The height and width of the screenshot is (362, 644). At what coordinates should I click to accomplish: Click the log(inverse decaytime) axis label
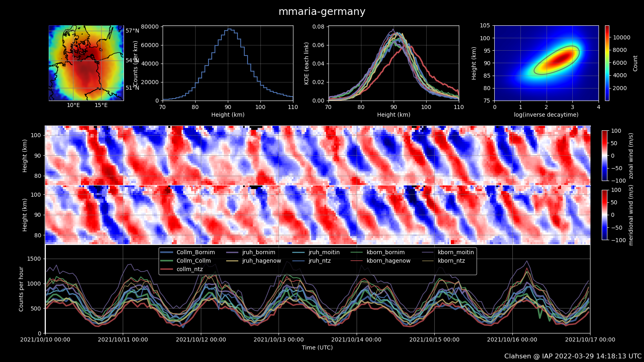coord(546,115)
